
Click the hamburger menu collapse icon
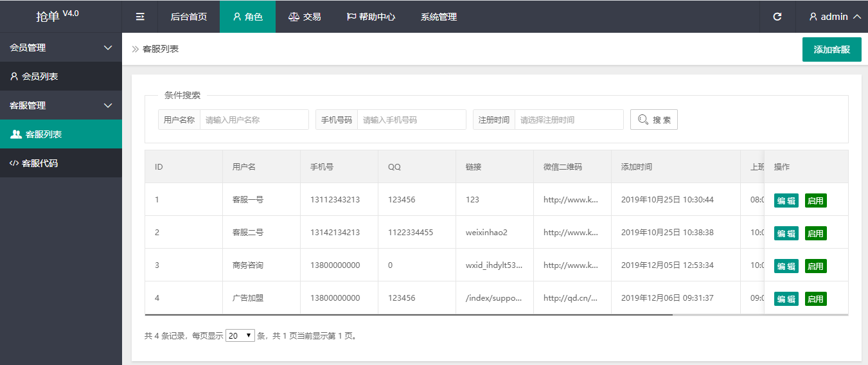click(140, 17)
